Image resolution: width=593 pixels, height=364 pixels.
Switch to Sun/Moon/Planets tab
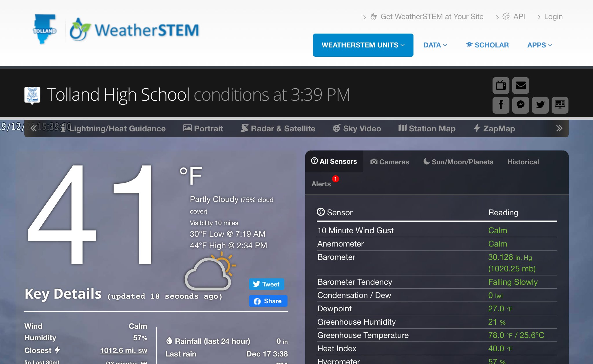pyautogui.click(x=458, y=162)
